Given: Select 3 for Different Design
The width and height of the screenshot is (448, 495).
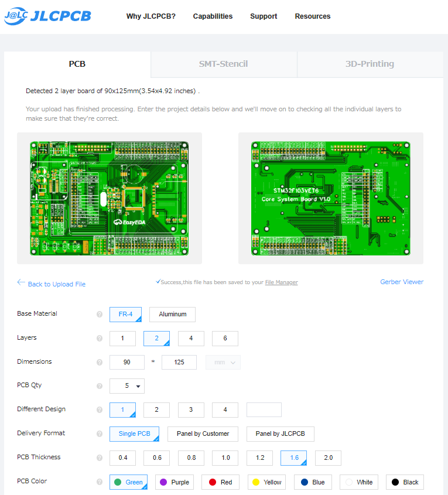Looking at the screenshot, I should (191, 409).
